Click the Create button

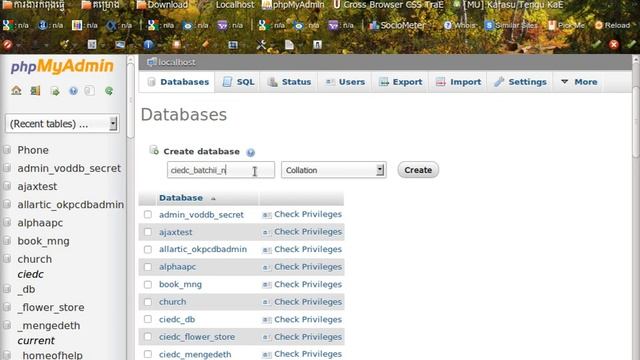click(x=418, y=170)
